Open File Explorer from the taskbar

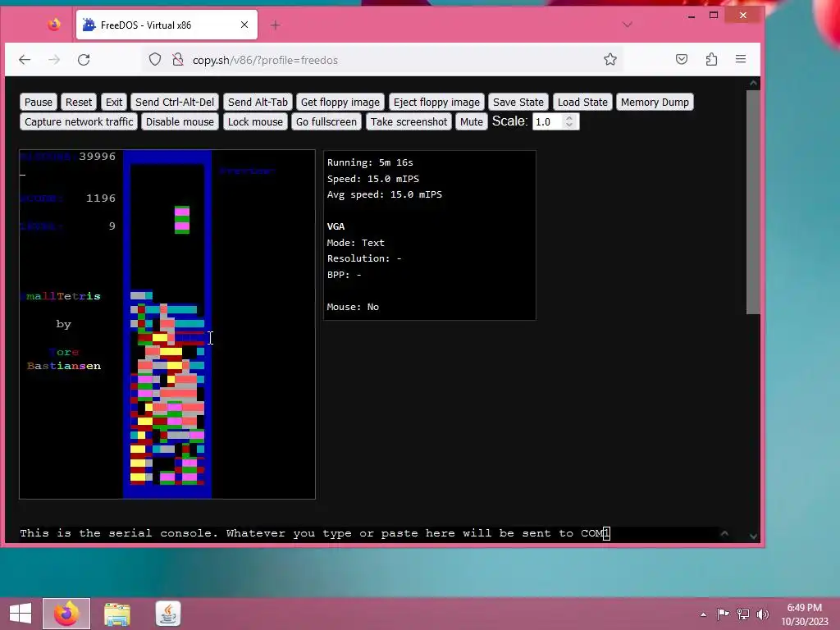(116, 614)
